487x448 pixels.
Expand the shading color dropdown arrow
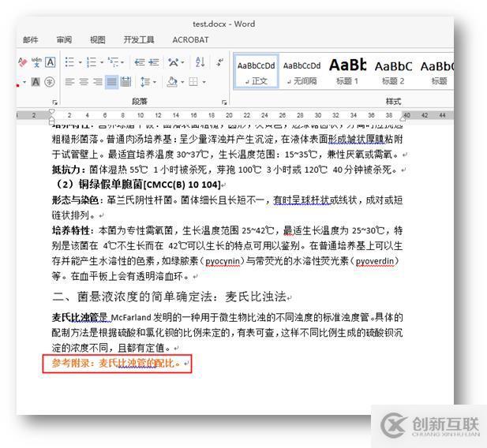tap(182, 82)
